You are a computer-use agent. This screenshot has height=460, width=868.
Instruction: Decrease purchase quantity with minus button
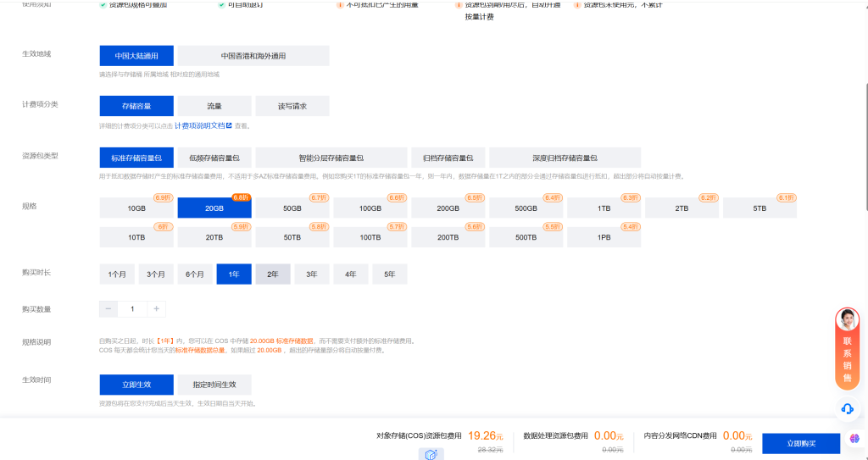[108, 309]
